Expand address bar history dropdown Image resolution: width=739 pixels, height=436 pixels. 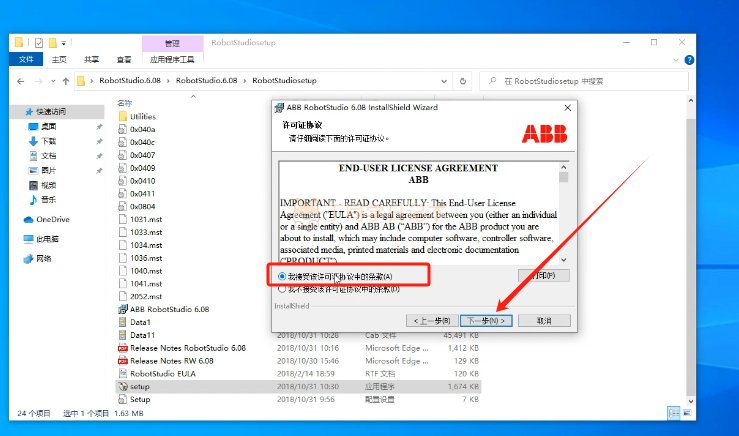coord(443,81)
